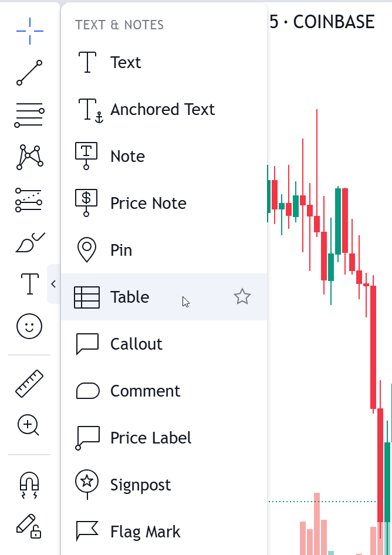Viewport: 392px width, 555px height.
Task: Click the text tool group icon
Action: coord(29,284)
